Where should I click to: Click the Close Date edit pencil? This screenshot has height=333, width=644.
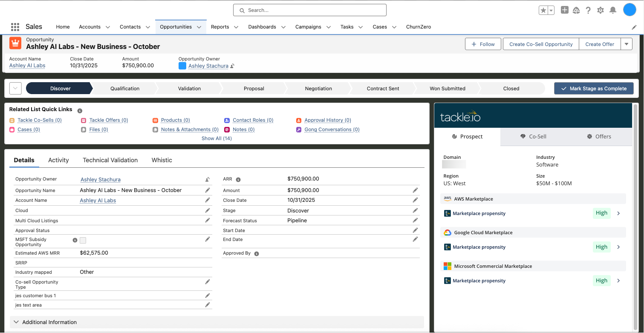[415, 200]
